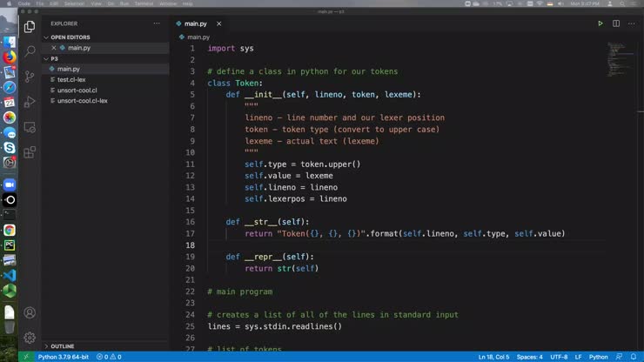Click 'lines = sys.stdin.readlines()' code line

coord(275,326)
